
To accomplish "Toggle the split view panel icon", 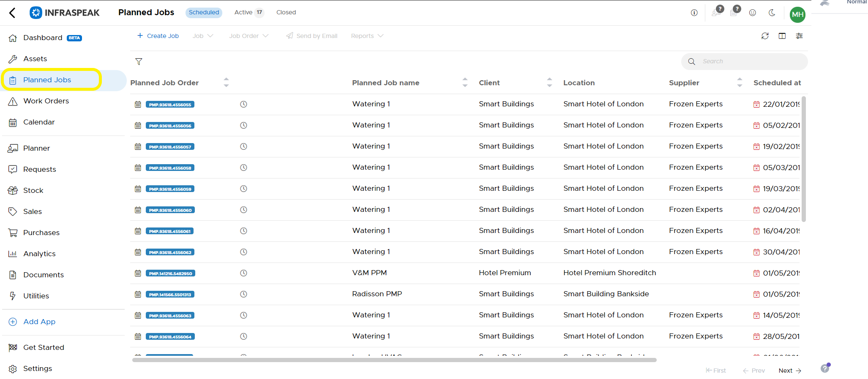I will [782, 36].
